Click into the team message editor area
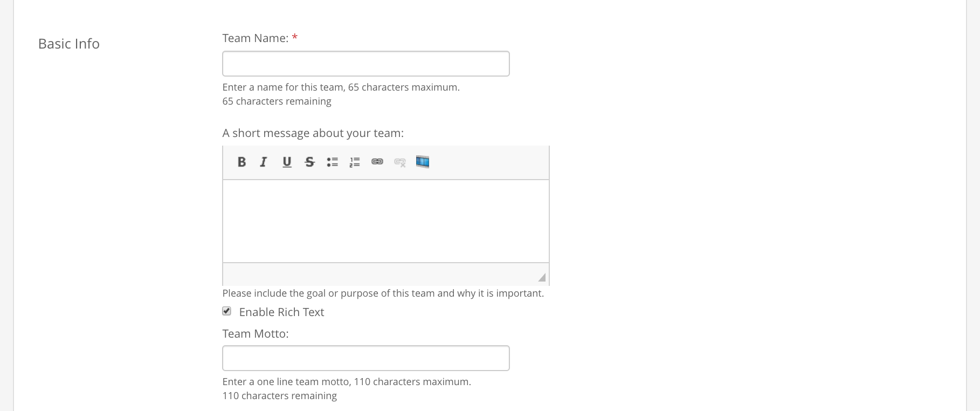The width and height of the screenshot is (980, 411). click(x=386, y=221)
